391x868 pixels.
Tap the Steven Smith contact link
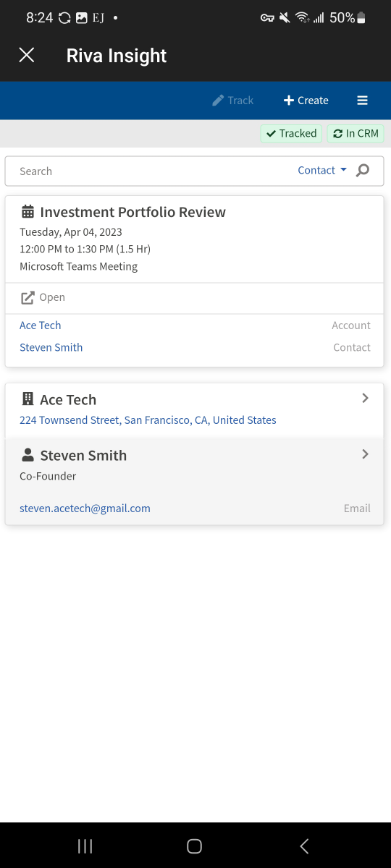[x=51, y=347]
